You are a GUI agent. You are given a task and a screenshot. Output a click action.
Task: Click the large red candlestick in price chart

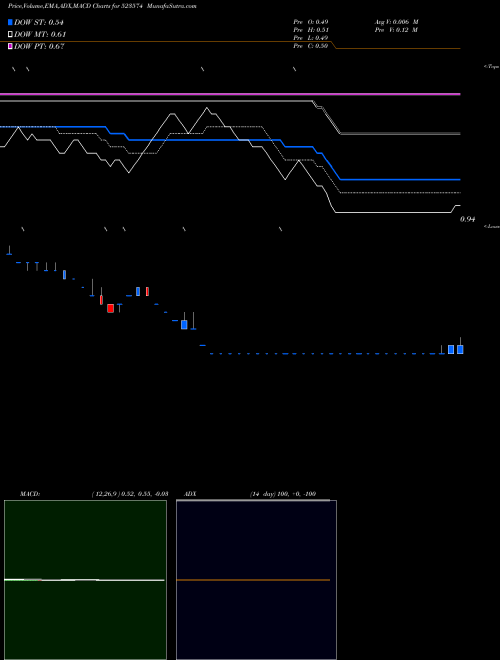(110, 308)
